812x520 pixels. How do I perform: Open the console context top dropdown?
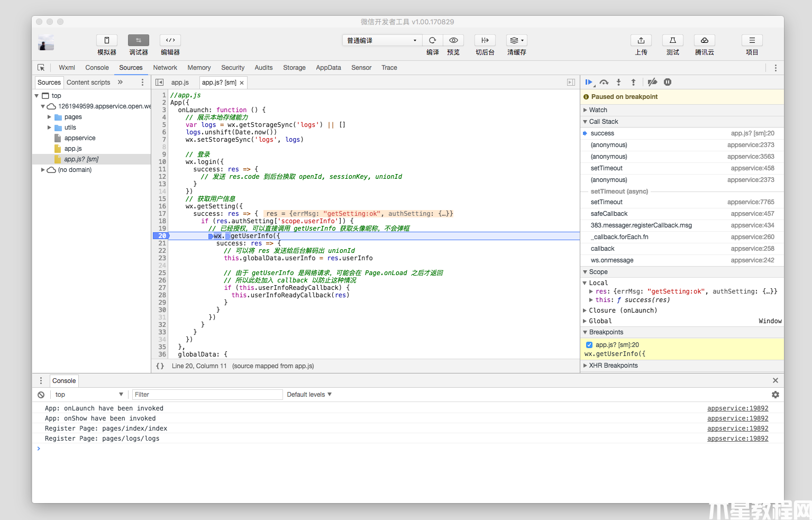click(88, 395)
